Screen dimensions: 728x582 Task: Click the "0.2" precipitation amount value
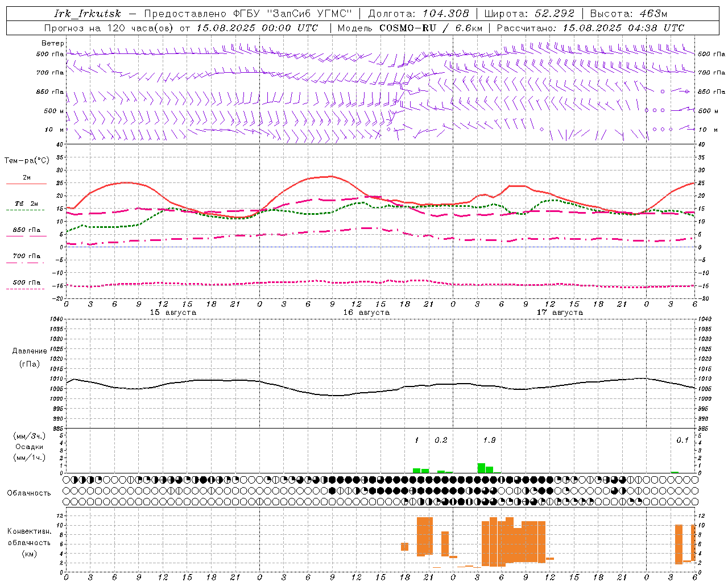[x=441, y=440]
